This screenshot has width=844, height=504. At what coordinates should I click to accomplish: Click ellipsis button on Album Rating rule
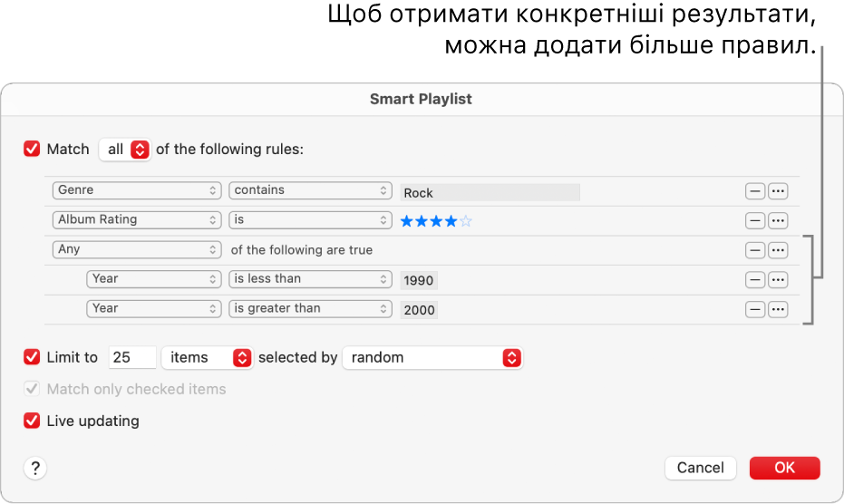pyautogui.click(x=778, y=220)
